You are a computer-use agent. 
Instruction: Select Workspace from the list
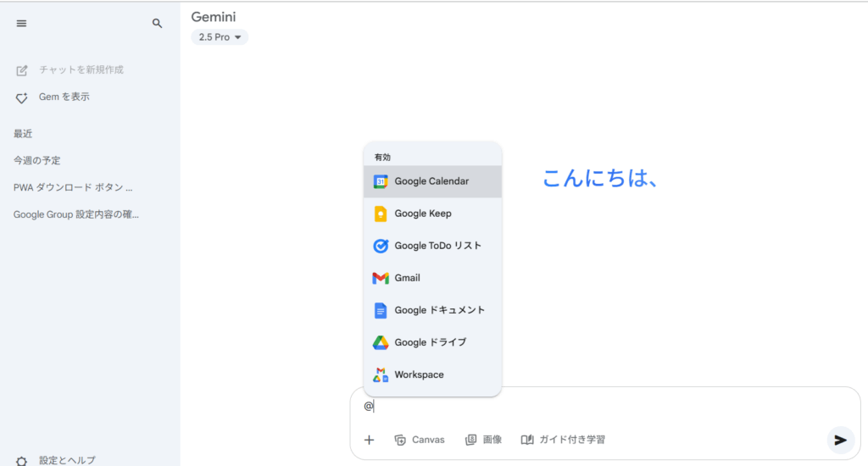432,374
